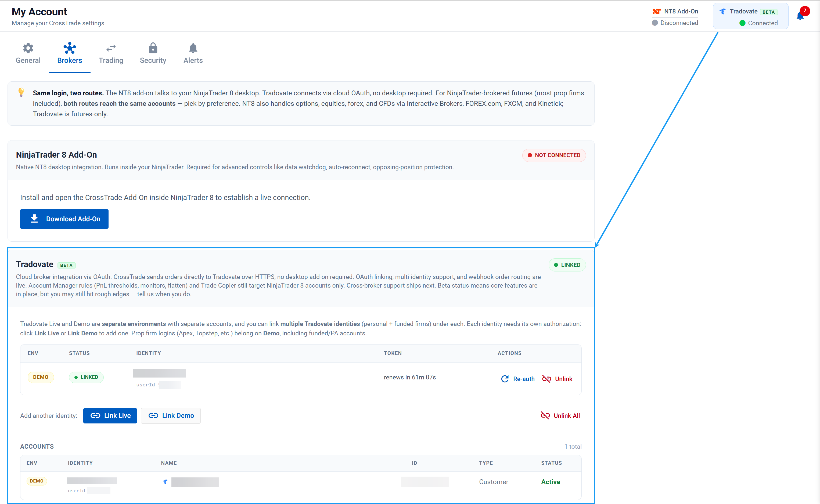820x504 pixels.
Task: Unlink the Demo identity
Action: pyautogui.click(x=557, y=379)
